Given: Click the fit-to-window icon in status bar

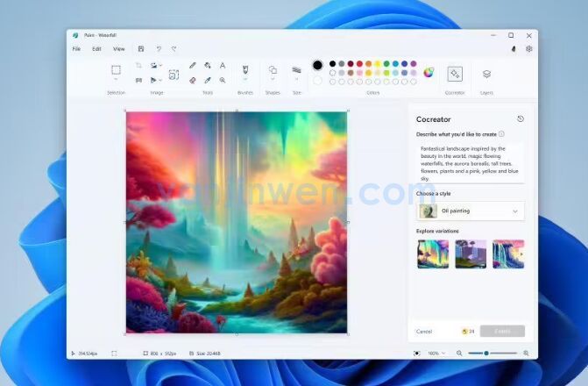Looking at the screenshot, I should (x=416, y=354).
